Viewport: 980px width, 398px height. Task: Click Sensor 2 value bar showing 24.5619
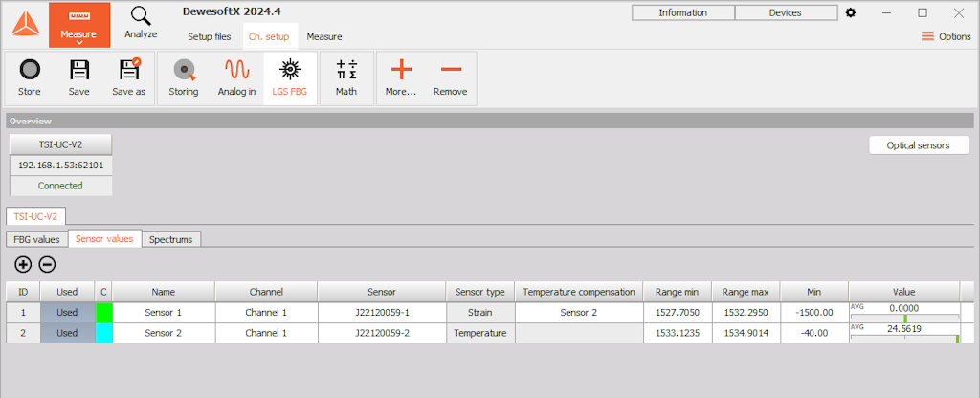tap(903, 333)
